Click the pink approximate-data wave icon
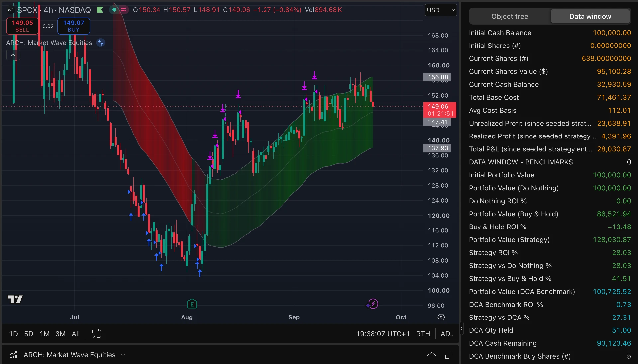The width and height of the screenshot is (638, 364). pyautogui.click(x=124, y=10)
